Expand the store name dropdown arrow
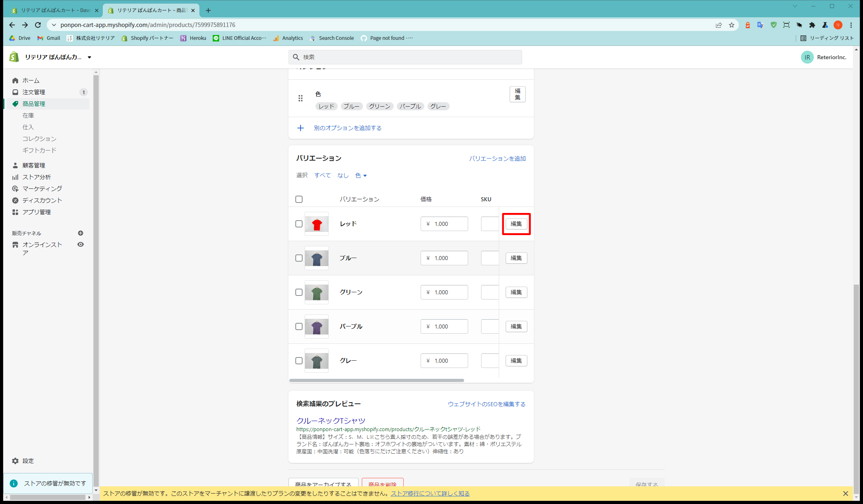Screen dimensions: 863x504 pos(89,57)
